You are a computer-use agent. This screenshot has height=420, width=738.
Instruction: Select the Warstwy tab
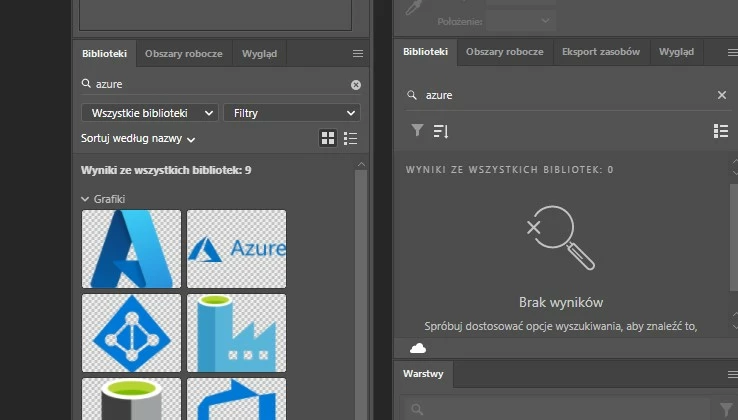pyautogui.click(x=423, y=374)
